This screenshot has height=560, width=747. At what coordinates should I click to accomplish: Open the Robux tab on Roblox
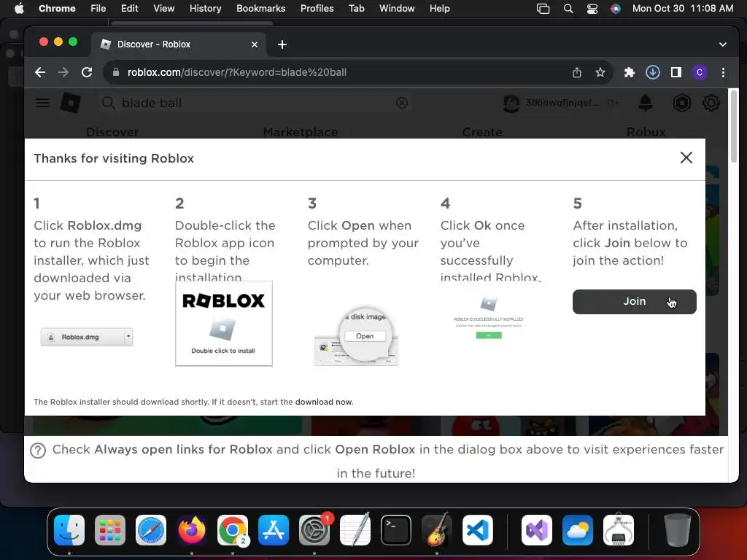(646, 132)
